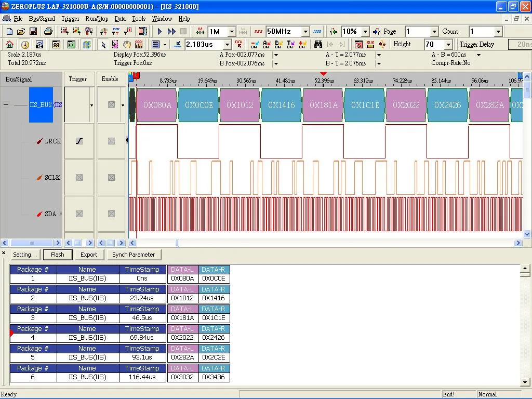Open the 2.183us zoom scale dropdown
Viewport: 532px width, 399px height.
(228, 45)
